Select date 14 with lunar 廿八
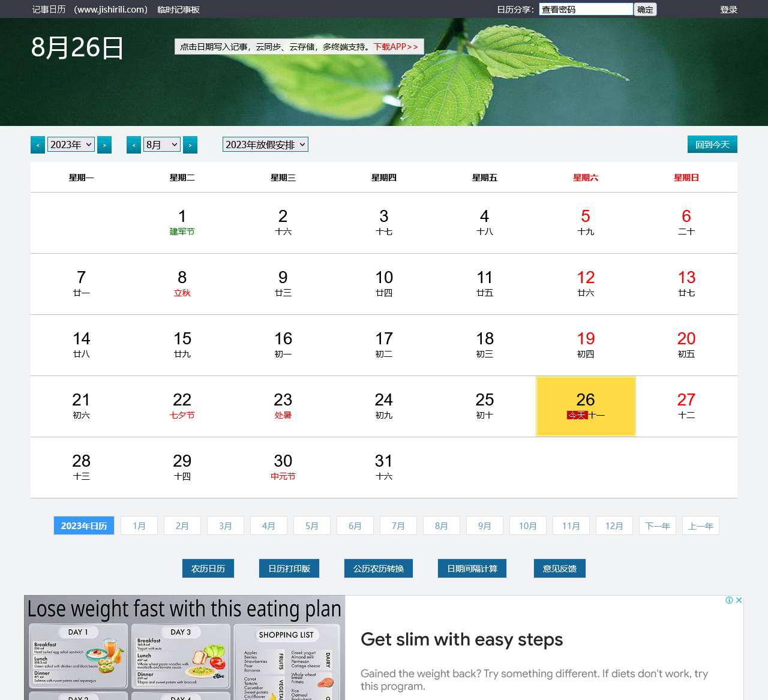The image size is (768, 700). [x=82, y=345]
